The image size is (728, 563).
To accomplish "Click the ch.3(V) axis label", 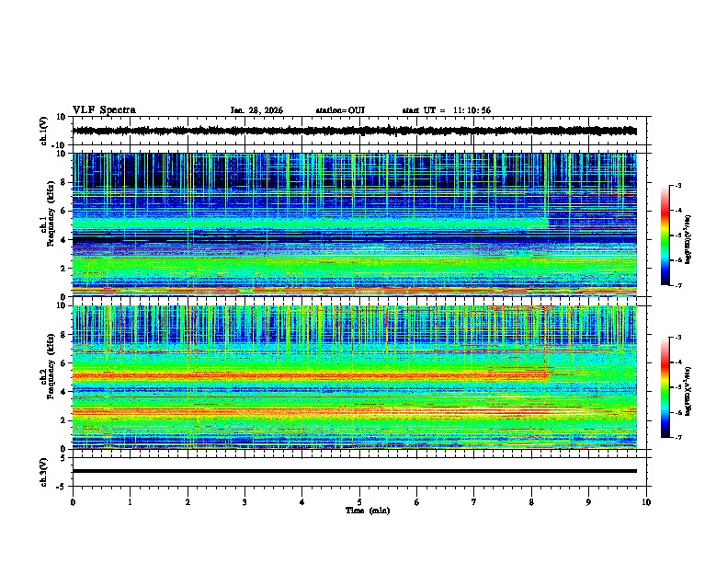I will tap(44, 472).
